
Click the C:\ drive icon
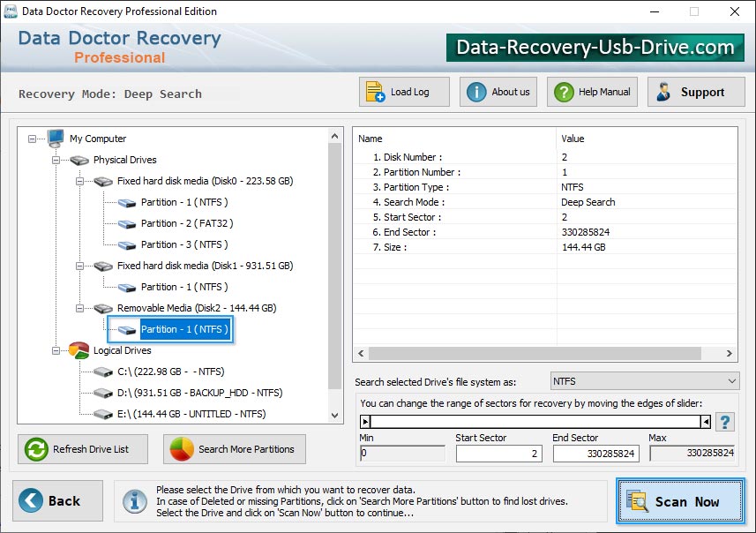click(x=103, y=372)
